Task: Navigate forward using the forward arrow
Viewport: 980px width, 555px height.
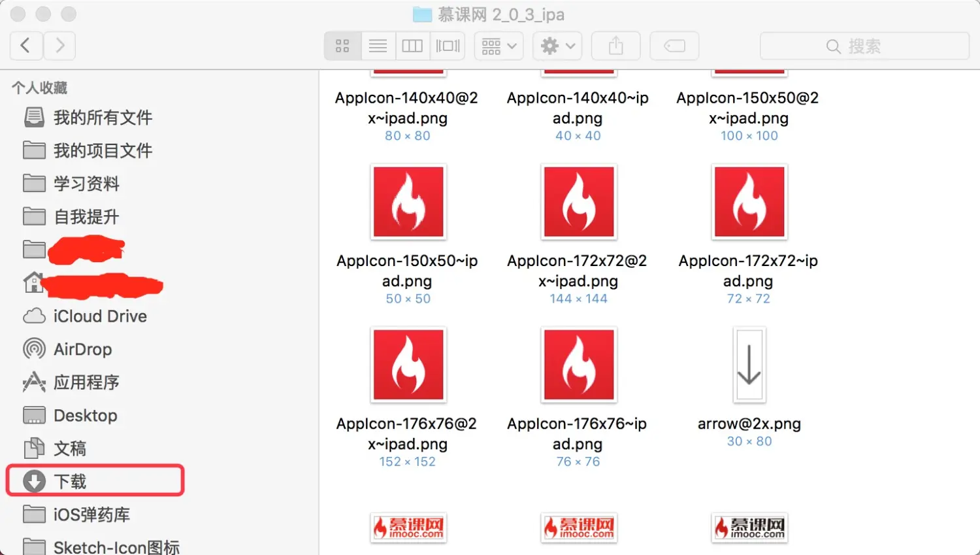Action: pyautogui.click(x=59, y=46)
